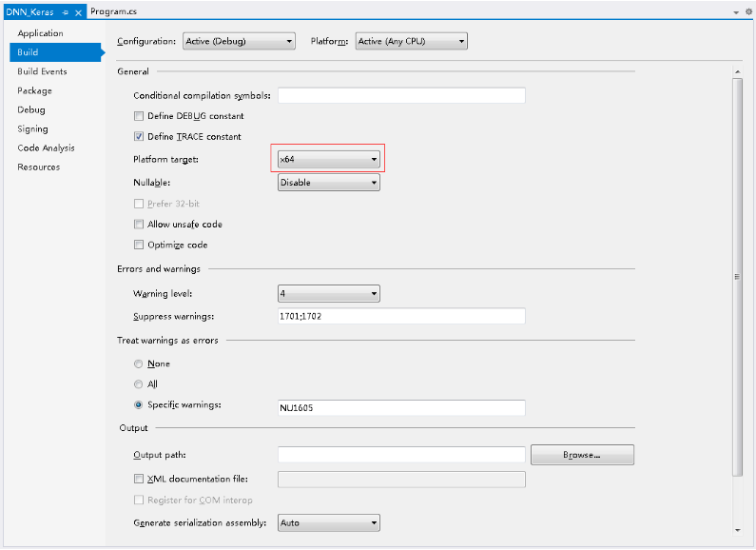Click the vertical scrollbar thumb
This screenshot has width=756, height=550.
tap(738, 278)
